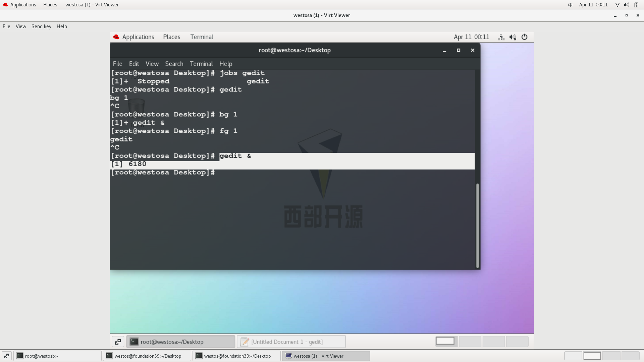Image resolution: width=644 pixels, height=362 pixels.
Task: Select fourth host workspace in switcher
Action: click(630, 356)
